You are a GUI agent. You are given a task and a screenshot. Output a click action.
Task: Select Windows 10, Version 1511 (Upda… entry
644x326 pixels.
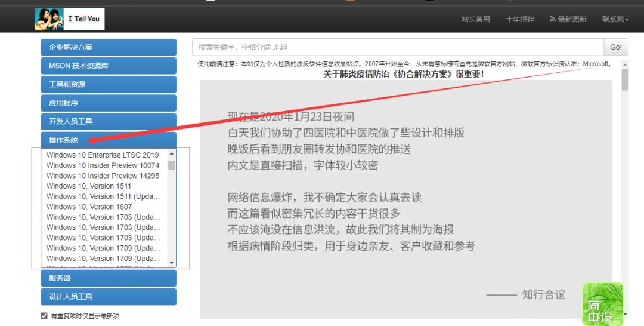[x=103, y=196]
